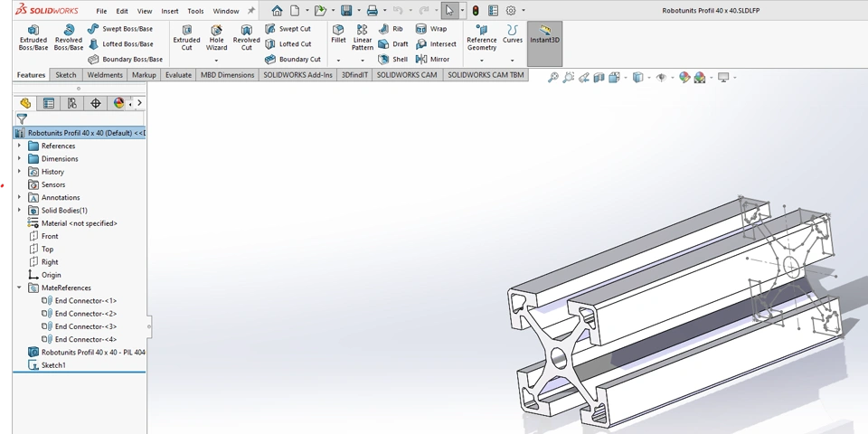This screenshot has width=868, height=434.
Task: Use Zoom to Fit in view toolbar
Action: point(553,78)
